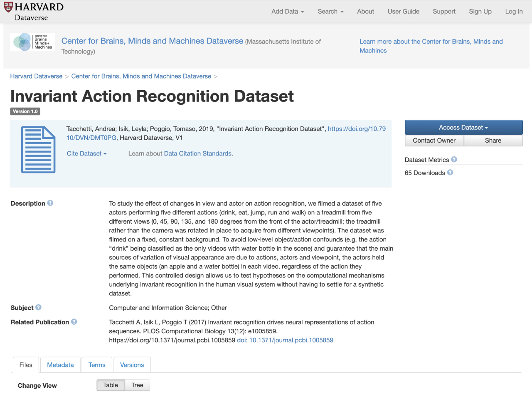Screen dimensions: 532x399
Task: Open Data Citation Standards link
Action: pos(198,154)
